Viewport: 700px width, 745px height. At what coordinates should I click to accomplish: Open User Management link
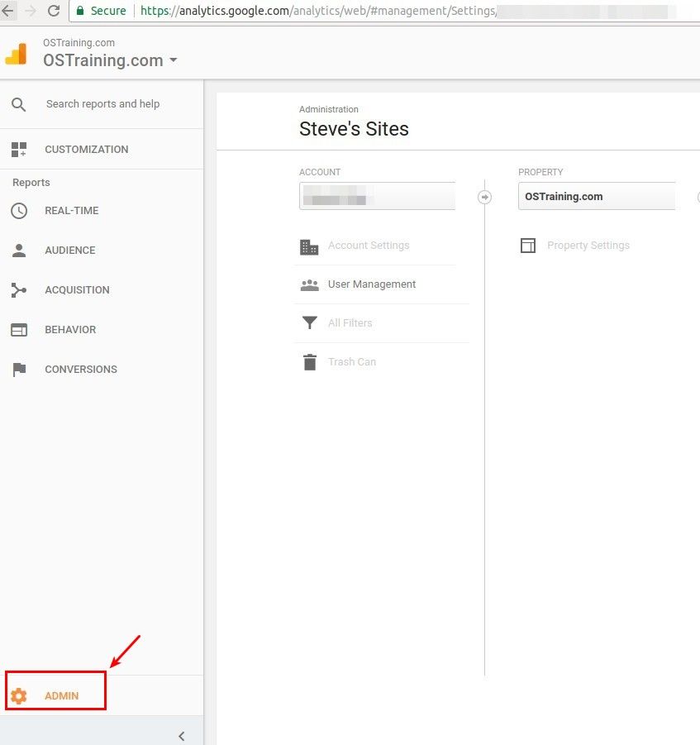coord(372,284)
